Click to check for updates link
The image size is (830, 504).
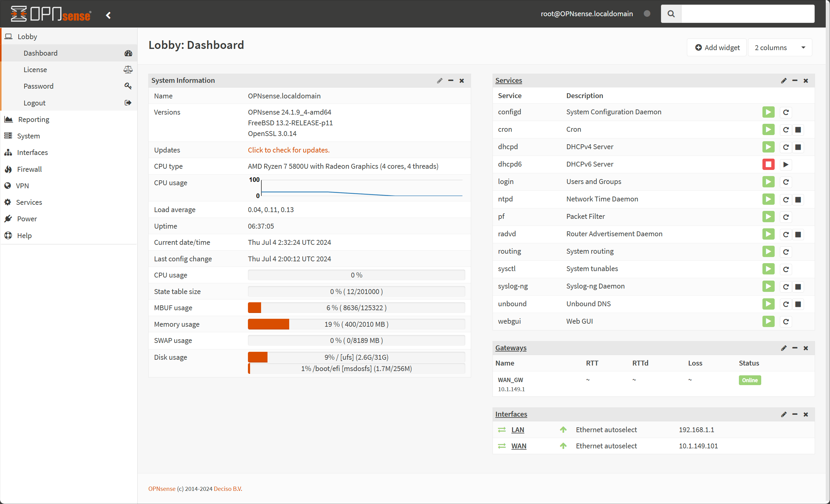[289, 150]
